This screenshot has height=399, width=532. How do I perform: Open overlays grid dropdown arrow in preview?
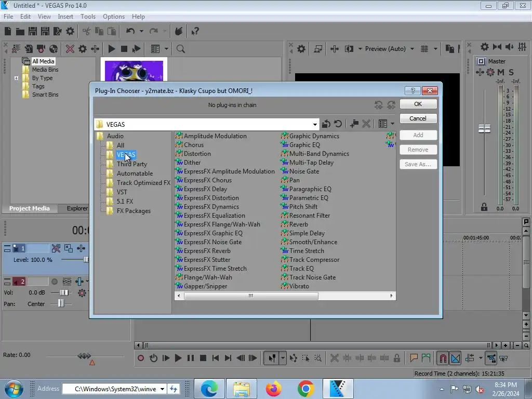click(x=436, y=49)
